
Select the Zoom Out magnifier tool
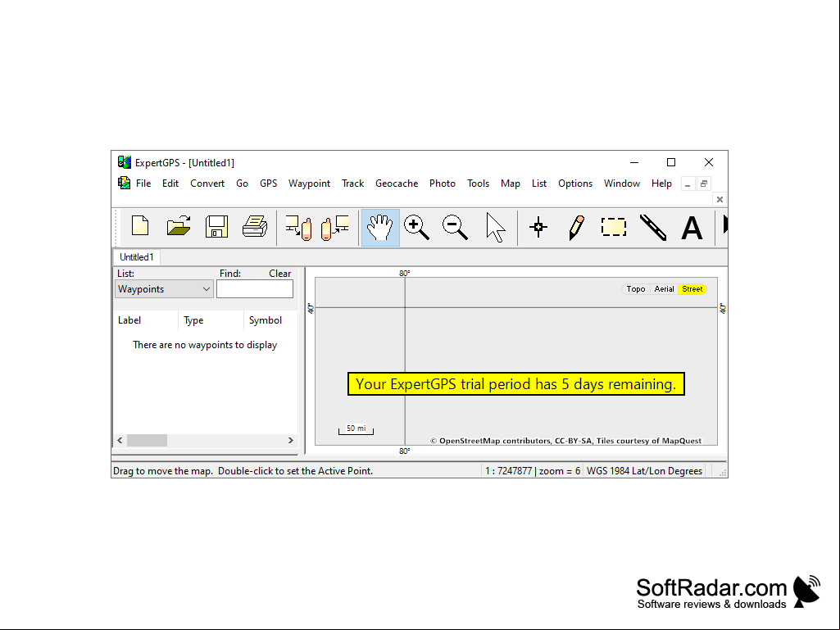click(455, 228)
